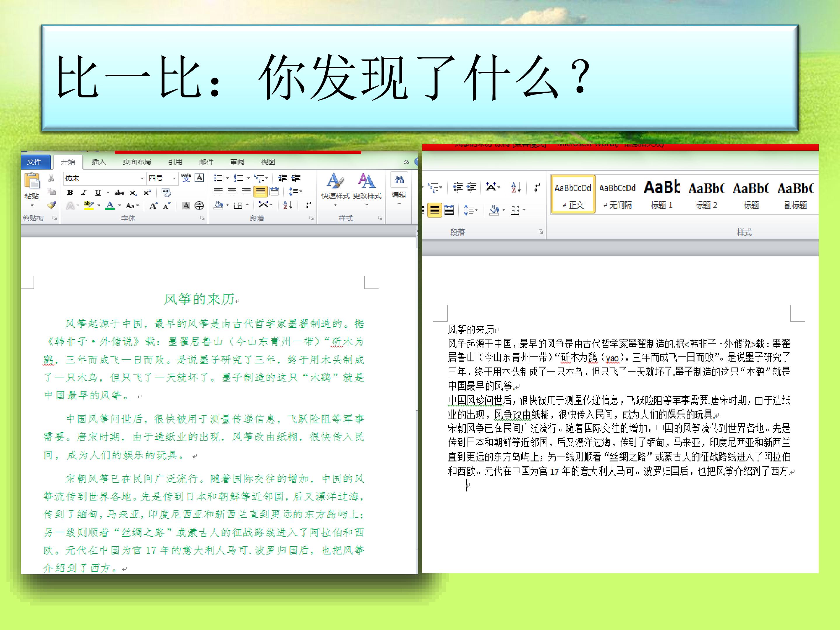Expand Paragraph (段落) dialog launcher in right window
This screenshot has height=630, width=840.
point(541,232)
